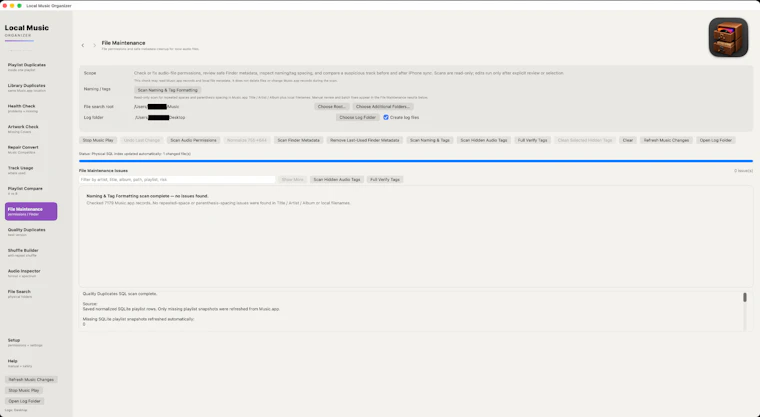Open the Help manual and safety page

tap(31, 363)
